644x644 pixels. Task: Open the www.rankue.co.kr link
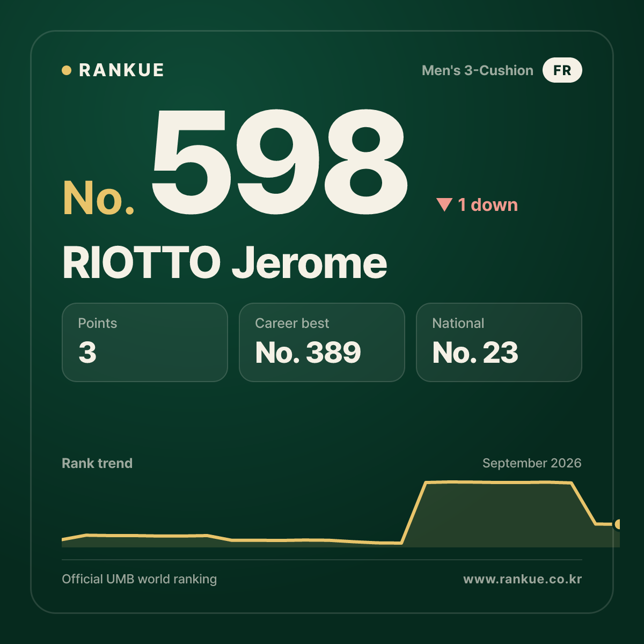tap(523, 579)
